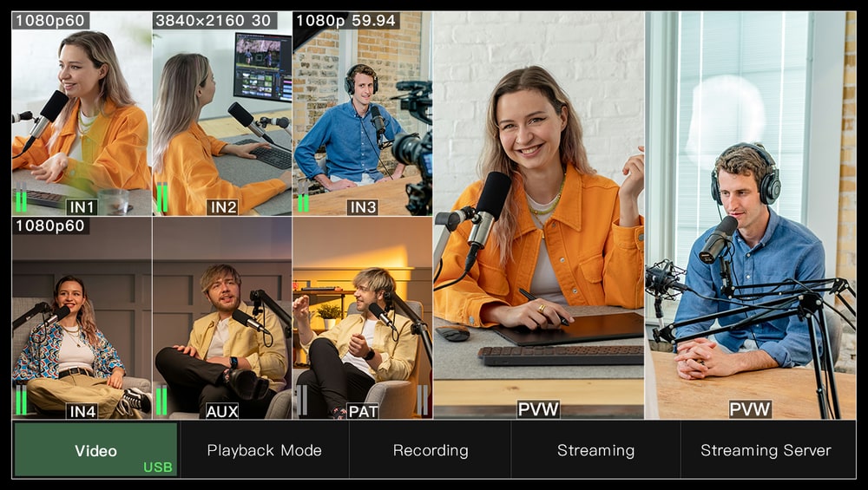Click the PAT name label
This screenshot has height=490, width=868.
(363, 411)
